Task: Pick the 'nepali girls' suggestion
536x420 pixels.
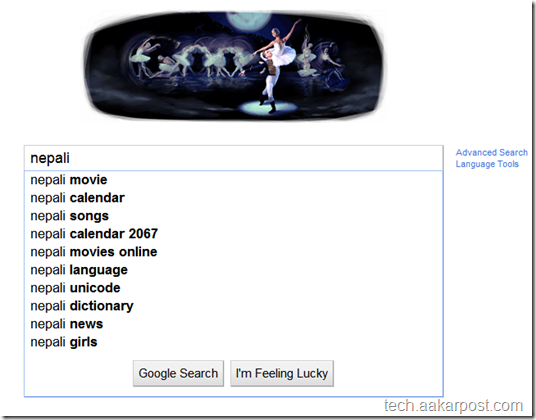Action: tap(233, 342)
